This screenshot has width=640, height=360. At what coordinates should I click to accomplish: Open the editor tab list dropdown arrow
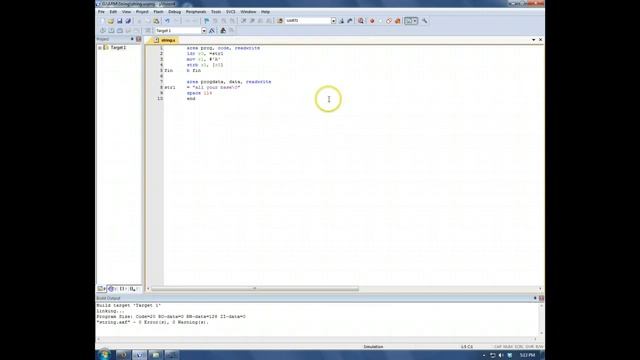point(533,40)
